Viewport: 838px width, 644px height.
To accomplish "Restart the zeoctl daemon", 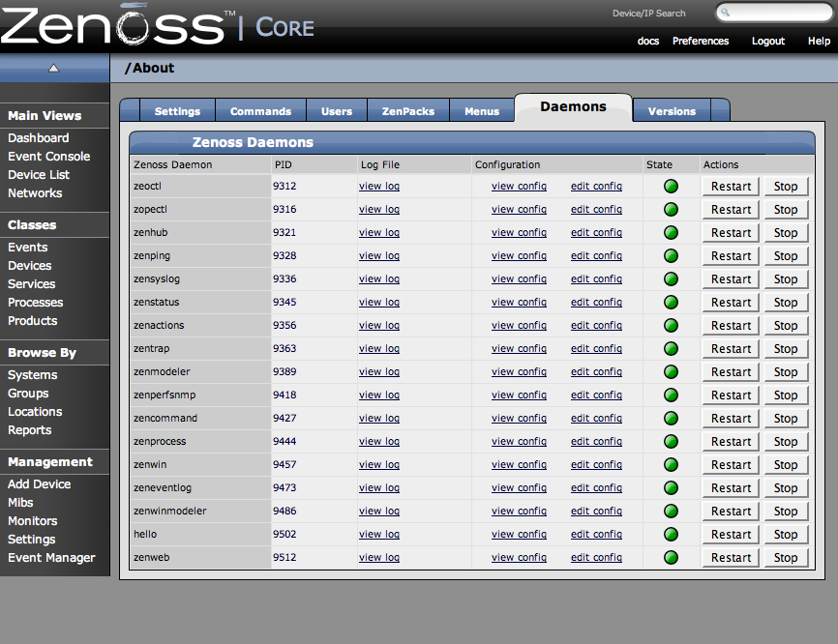I will [x=731, y=187].
